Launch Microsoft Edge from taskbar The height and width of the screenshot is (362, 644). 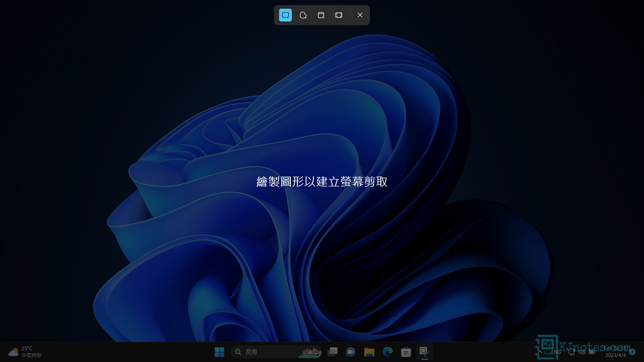point(387,352)
